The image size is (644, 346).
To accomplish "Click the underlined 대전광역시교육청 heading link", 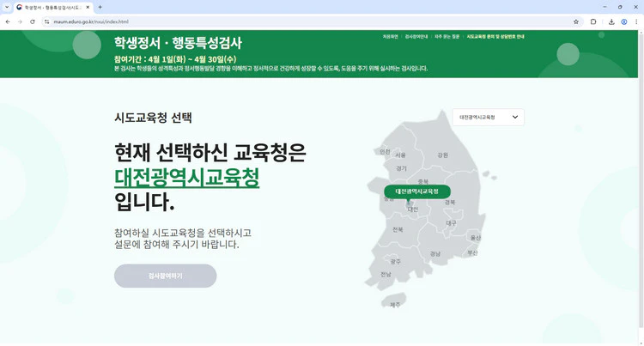I will point(186,178).
